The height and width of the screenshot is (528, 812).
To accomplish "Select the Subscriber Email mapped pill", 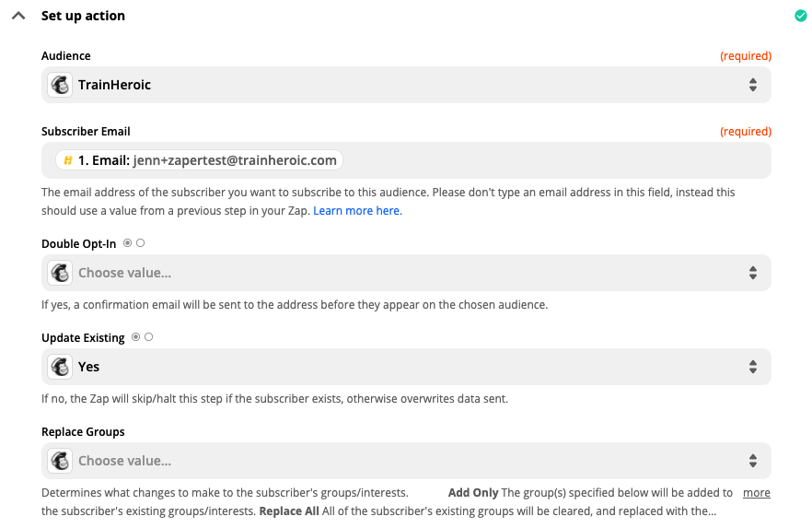I will point(200,160).
